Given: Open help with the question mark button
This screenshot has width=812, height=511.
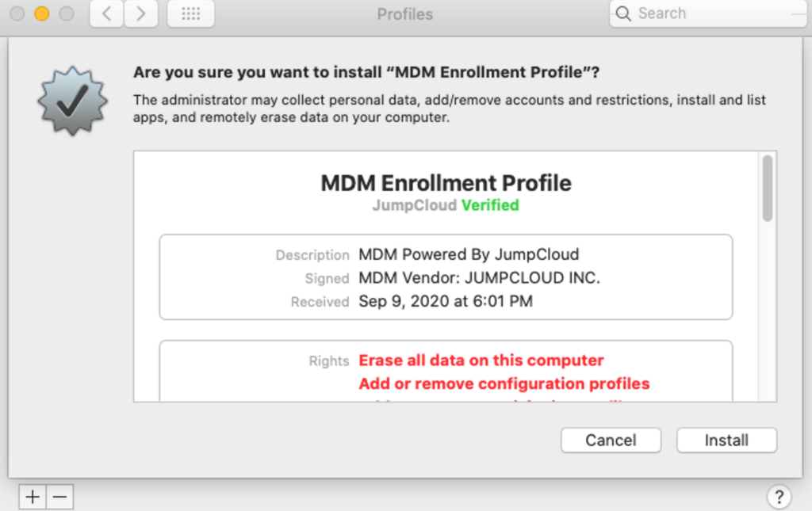Looking at the screenshot, I should (779, 497).
